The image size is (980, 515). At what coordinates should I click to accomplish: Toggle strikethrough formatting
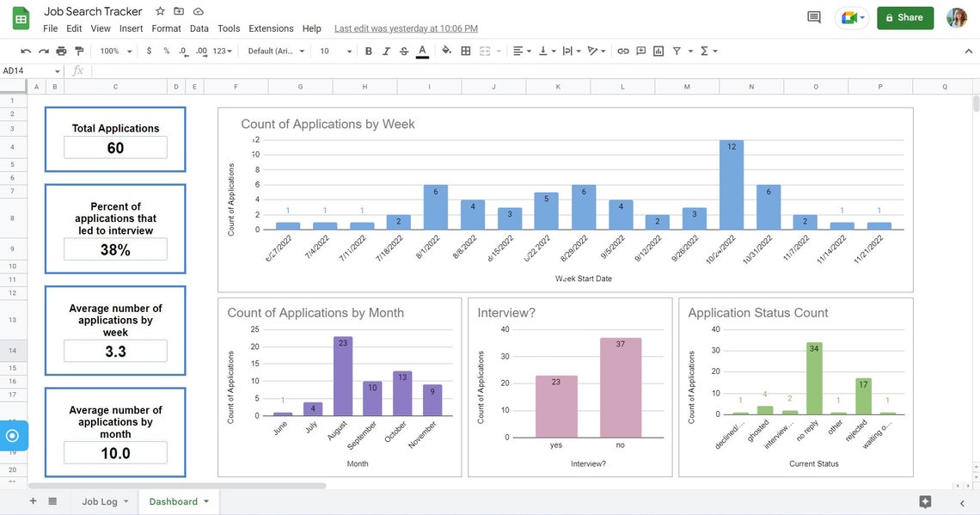tap(403, 51)
